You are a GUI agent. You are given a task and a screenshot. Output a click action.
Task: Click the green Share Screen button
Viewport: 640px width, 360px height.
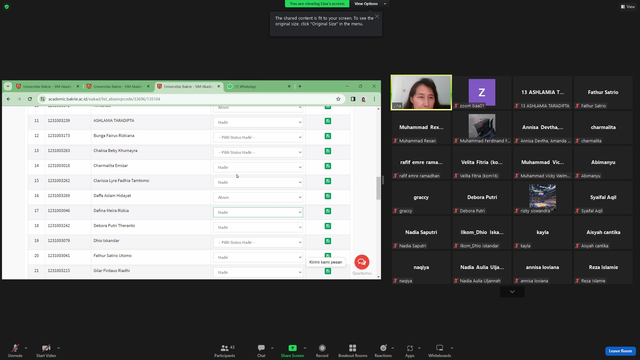pyautogui.click(x=292, y=350)
